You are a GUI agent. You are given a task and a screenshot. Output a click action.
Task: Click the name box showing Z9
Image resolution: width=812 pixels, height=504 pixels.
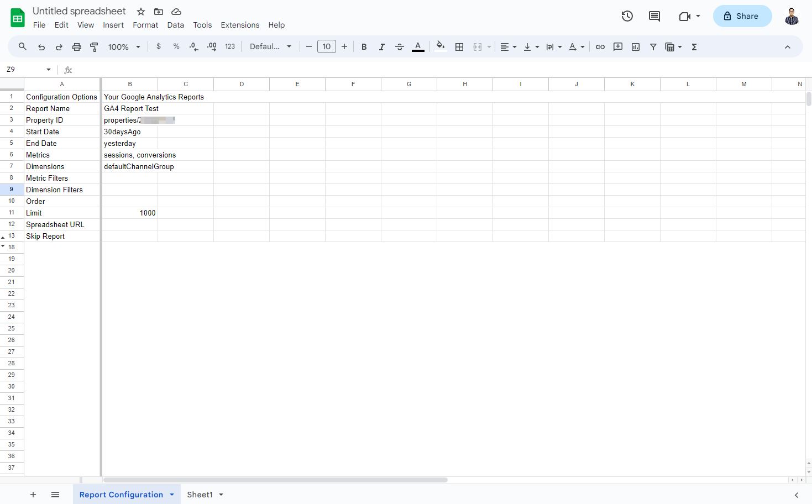[x=28, y=70]
